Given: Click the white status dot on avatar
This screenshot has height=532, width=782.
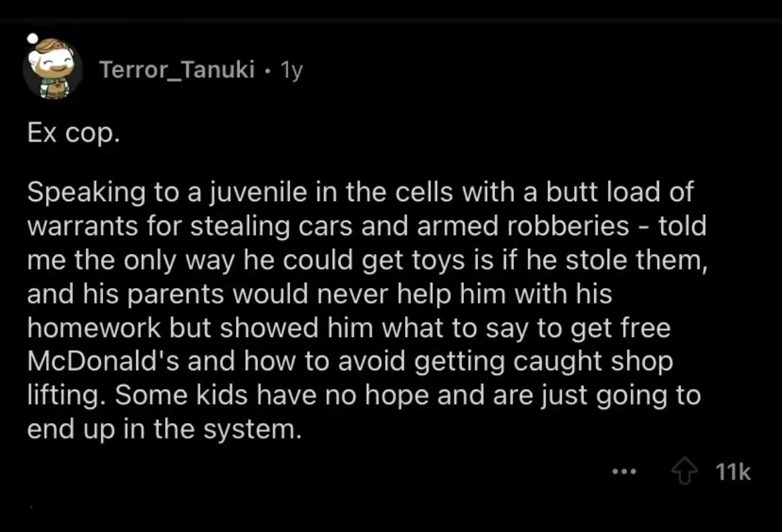Looking at the screenshot, I should coord(33,38).
